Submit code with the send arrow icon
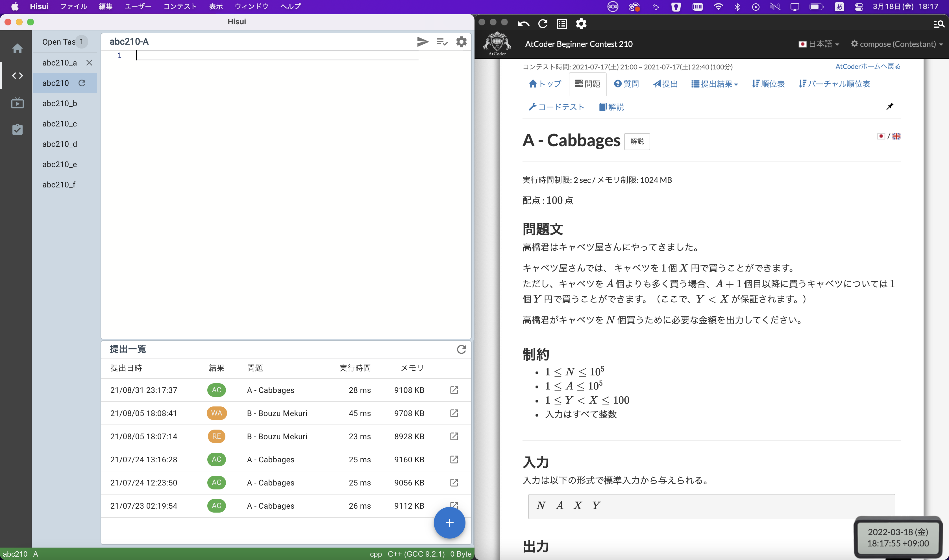This screenshot has width=949, height=560. pyautogui.click(x=423, y=41)
